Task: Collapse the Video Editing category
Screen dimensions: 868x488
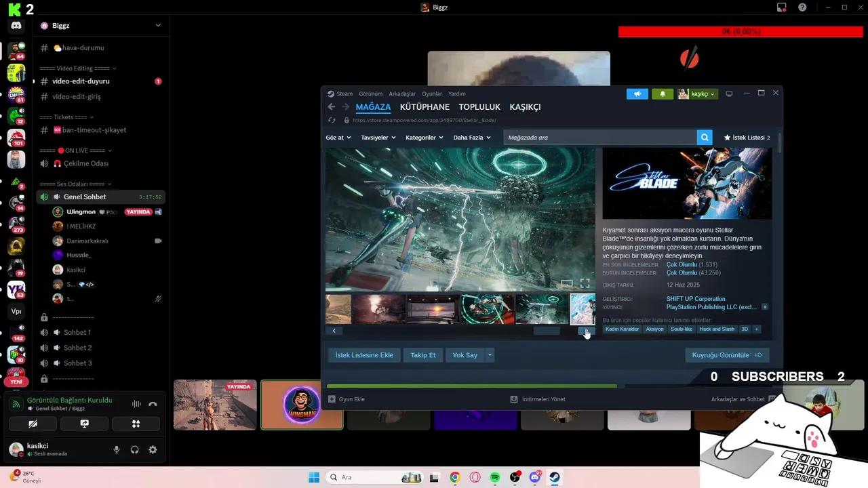Action: [x=77, y=68]
